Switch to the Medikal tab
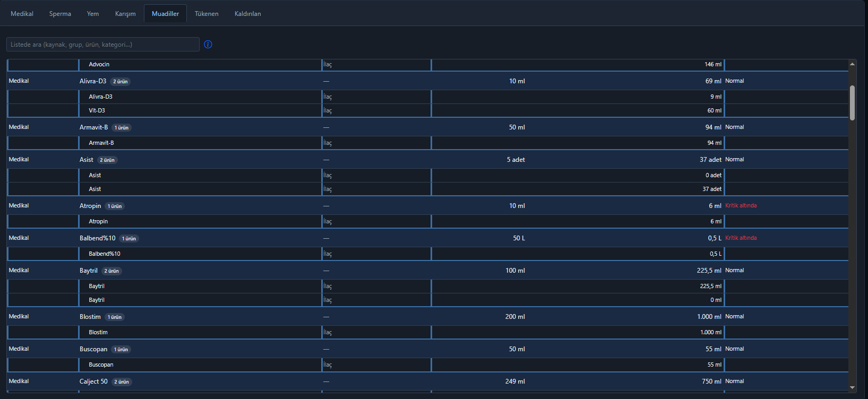The image size is (868, 399). pos(22,14)
